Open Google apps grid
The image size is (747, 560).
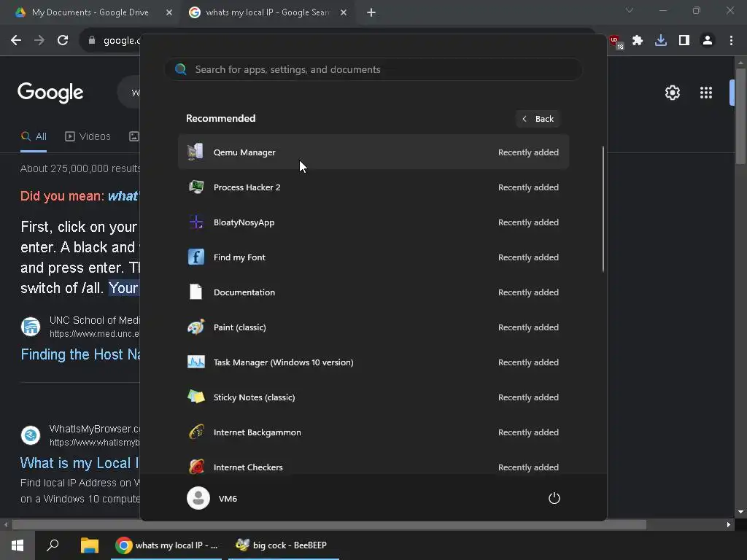pos(706,93)
